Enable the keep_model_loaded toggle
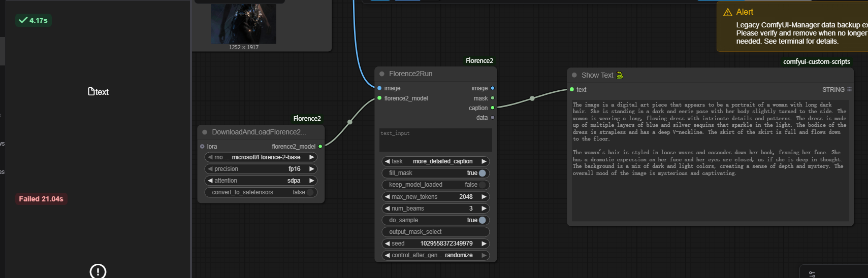This screenshot has width=868, height=278. click(x=482, y=185)
